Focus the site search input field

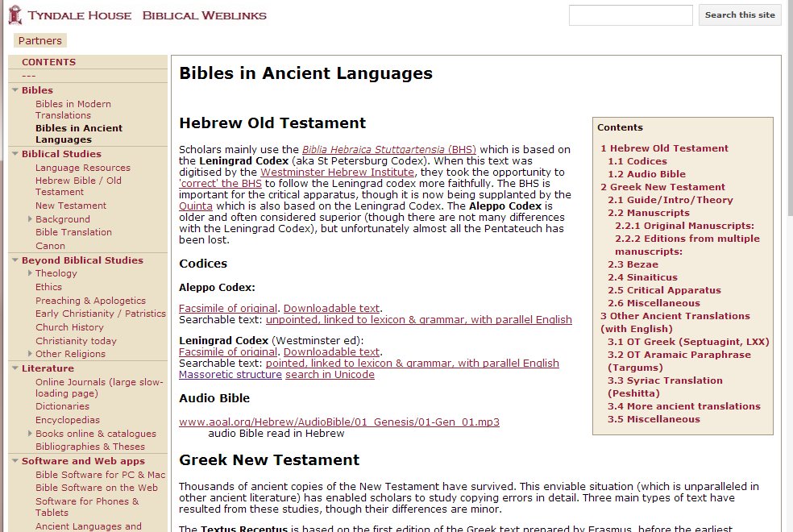[631, 15]
